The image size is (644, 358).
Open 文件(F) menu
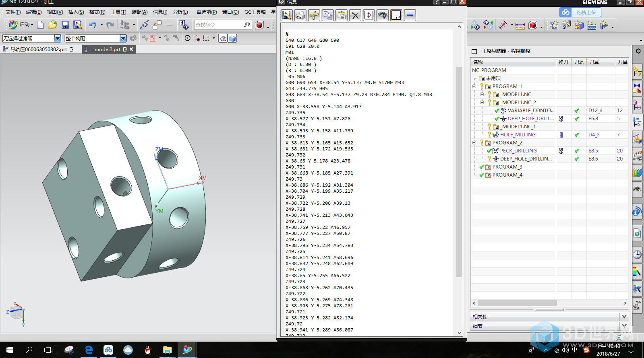[x=13, y=12]
